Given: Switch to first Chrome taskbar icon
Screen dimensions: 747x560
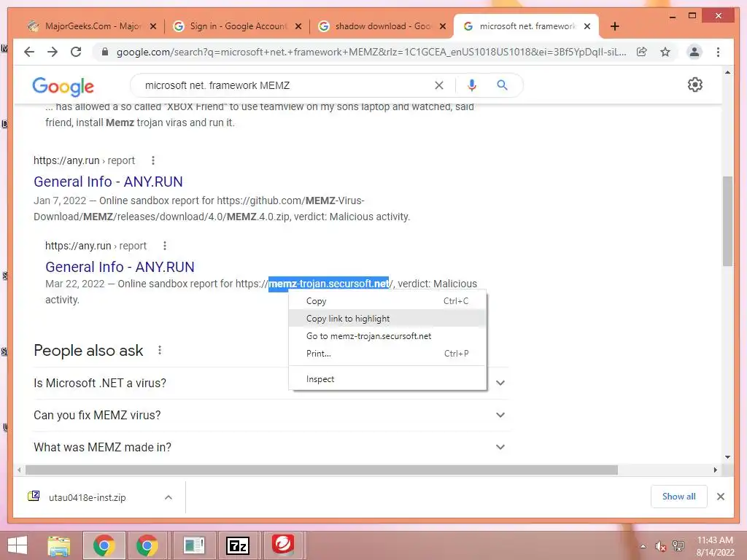Looking at the screenshot, I should click(x=104, y=545).
